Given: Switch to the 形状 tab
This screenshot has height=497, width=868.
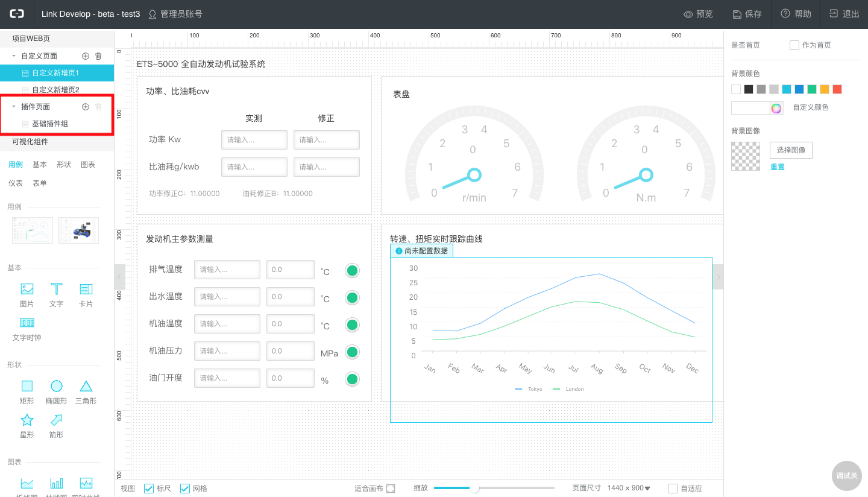Looking at the screenshot, I should (64, 165).
